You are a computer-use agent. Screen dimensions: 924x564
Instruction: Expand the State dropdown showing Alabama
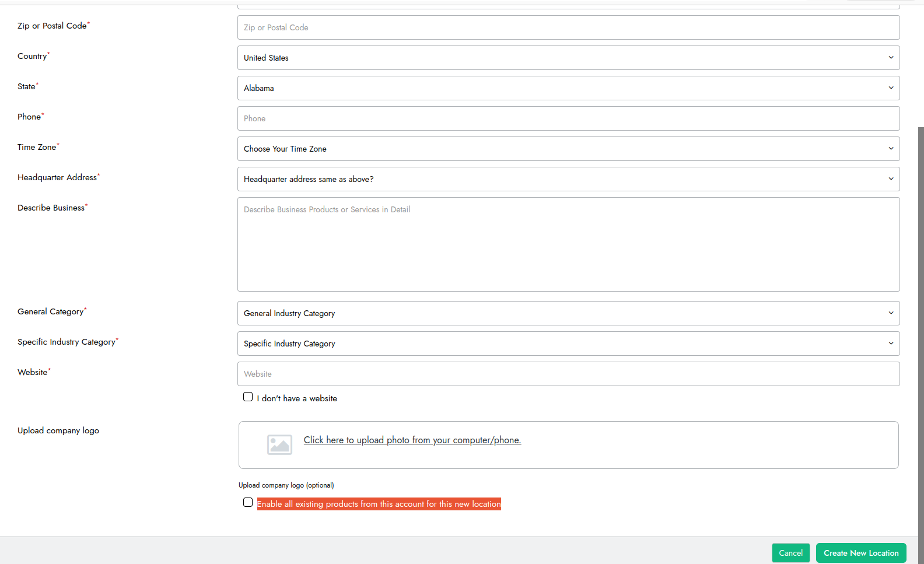point(568,88)
